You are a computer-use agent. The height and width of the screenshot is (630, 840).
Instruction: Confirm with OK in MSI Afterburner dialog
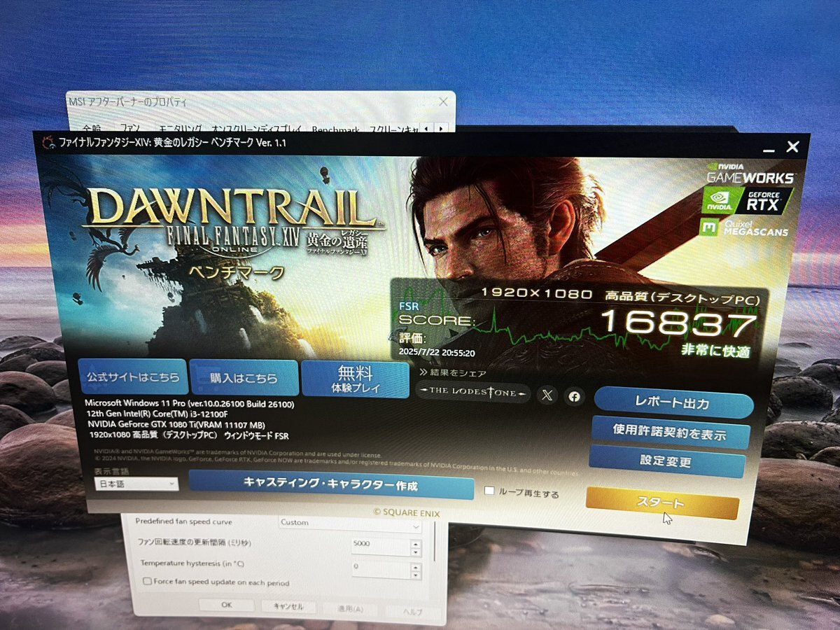click(226, 605)
